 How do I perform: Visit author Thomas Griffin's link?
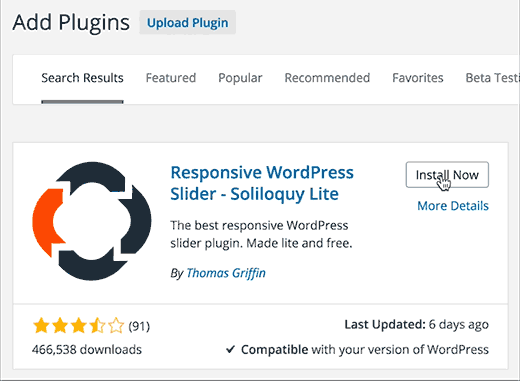pyautogui.click(x=226, y=273)
